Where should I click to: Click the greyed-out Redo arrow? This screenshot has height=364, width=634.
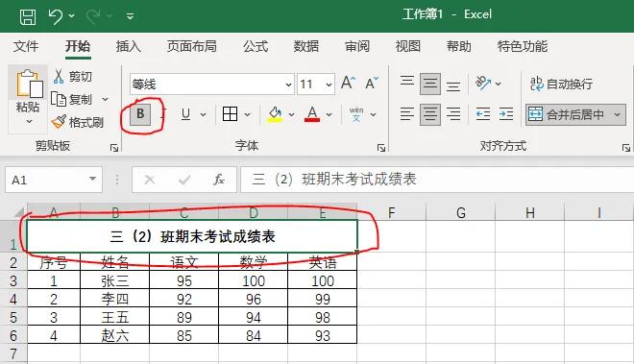93,16
